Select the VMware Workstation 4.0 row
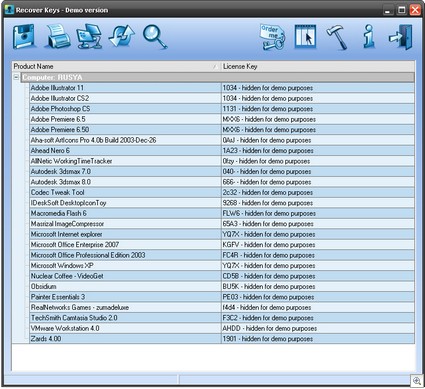 pos(222,328)
